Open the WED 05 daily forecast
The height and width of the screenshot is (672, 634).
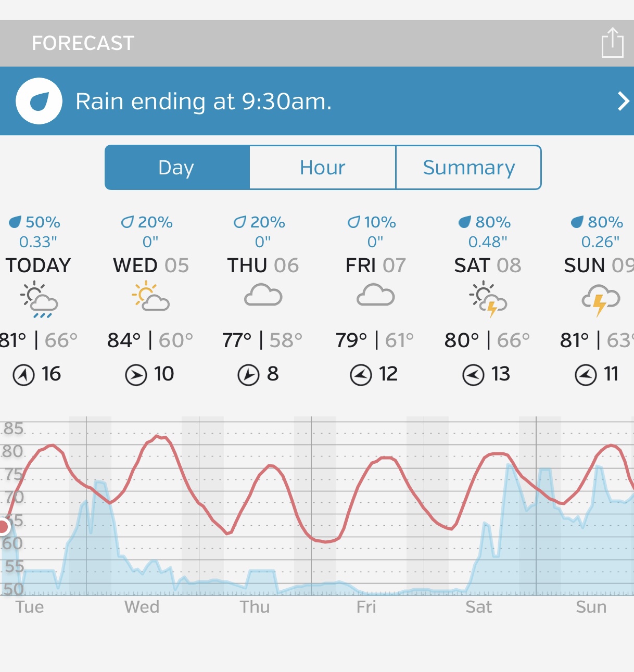151,265
